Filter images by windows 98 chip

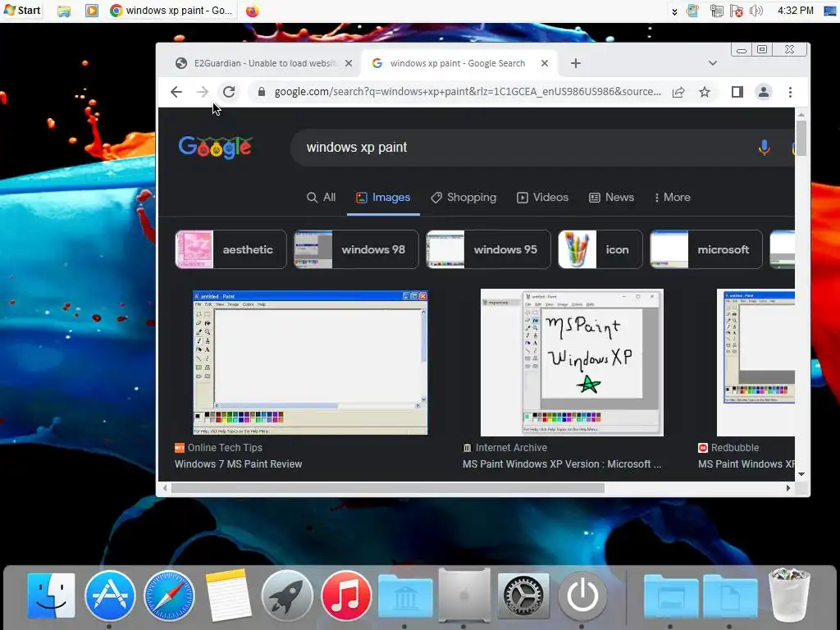(356, 249)
